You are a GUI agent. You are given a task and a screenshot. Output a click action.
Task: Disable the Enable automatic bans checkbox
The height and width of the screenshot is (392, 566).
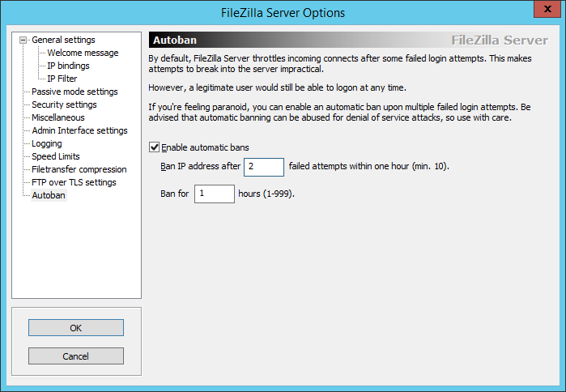click(154, 147)
